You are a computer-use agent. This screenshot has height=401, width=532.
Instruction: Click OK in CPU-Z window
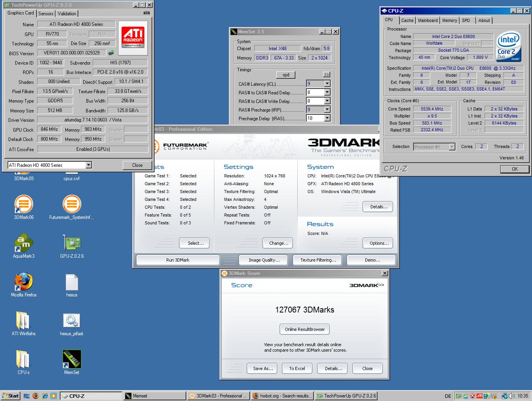point(515,169)
